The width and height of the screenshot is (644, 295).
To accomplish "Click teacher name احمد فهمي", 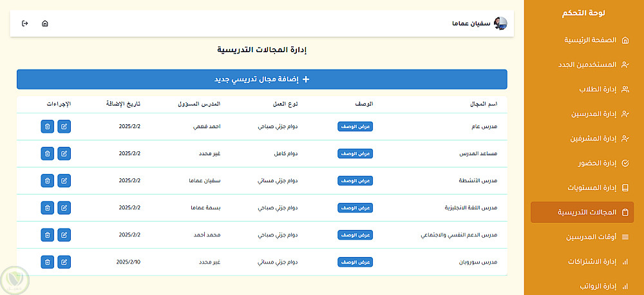I will (x=207, y=126).
